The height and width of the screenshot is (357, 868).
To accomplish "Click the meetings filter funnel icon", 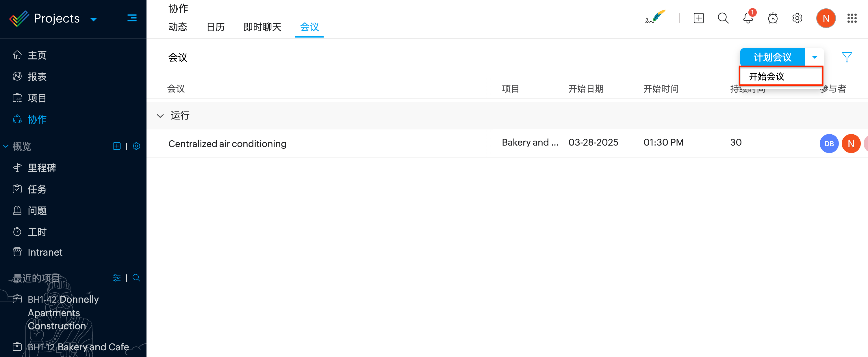I will coord(846,57).
